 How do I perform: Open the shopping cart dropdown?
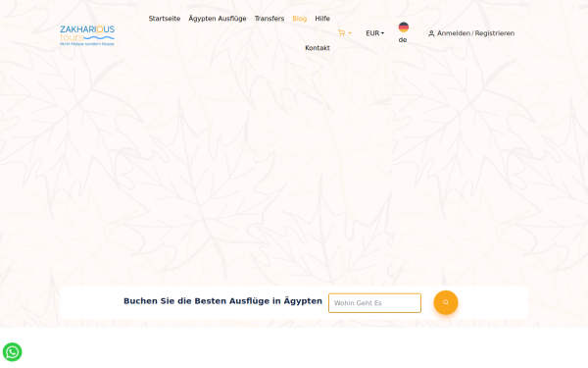(x=344, y=33)
